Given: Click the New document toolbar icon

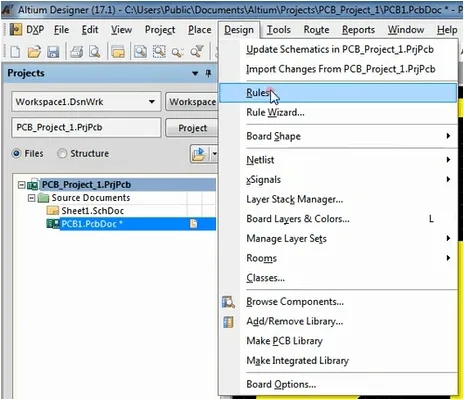Looking at the screenshot, I should click(15, 52).
